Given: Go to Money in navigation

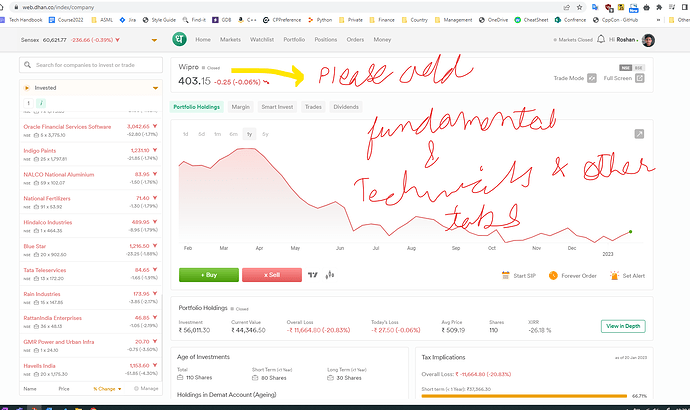Looking at the screenshot, I should 382,40.
